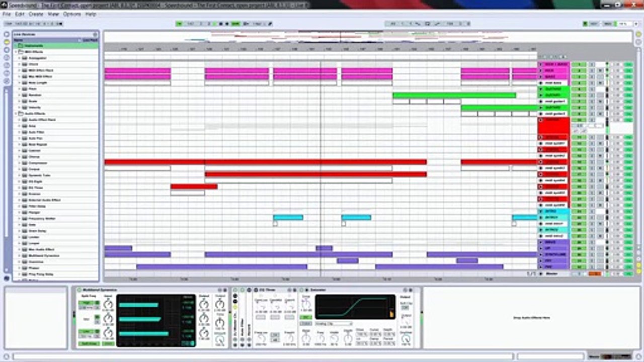Click the top show/hide browser button
Screen dimensions: 644x362
pyautogui.click(x=7, y=34)
